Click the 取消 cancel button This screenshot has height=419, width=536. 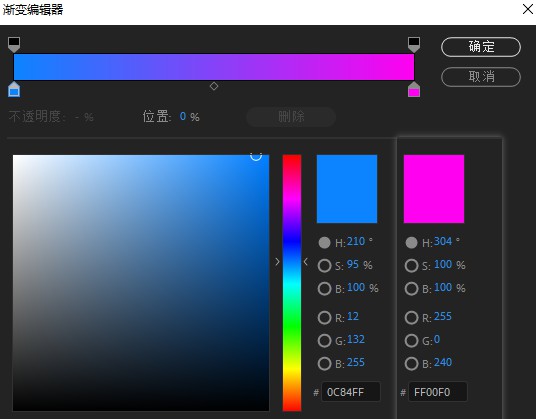[x=481, y=77]
